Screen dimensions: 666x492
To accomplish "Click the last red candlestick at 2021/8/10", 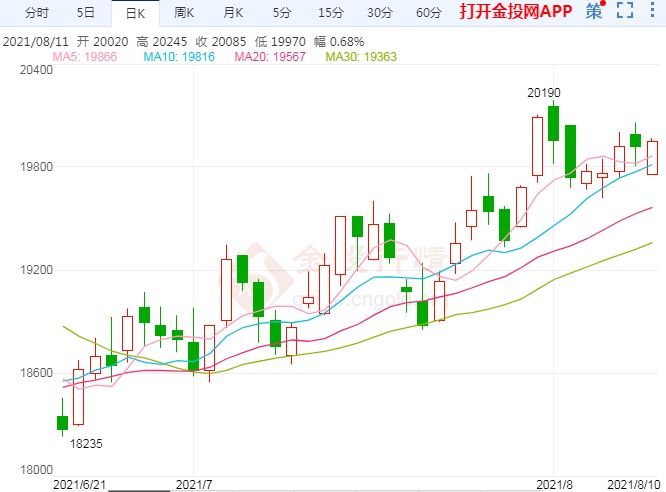I will (x=652, y=158).
